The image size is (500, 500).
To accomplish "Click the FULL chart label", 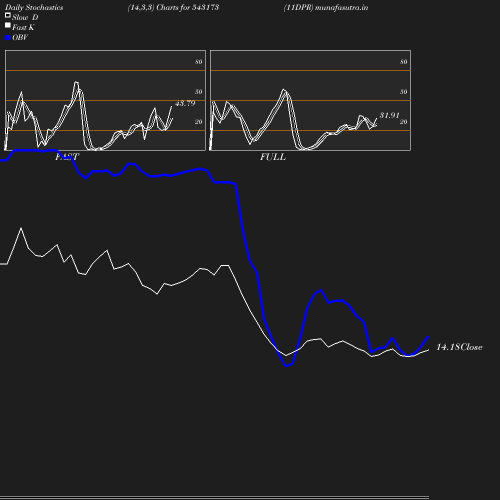I will [x=273, y=157].
